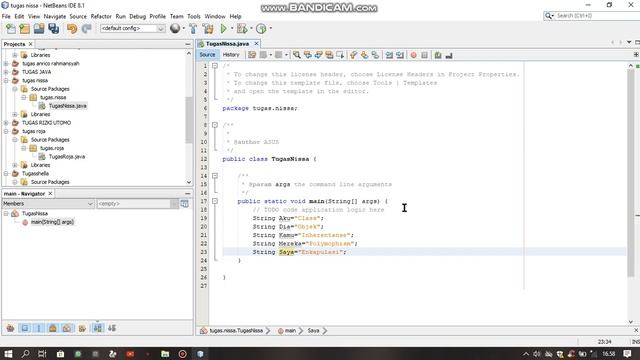Toggle Bookmark icon in editor toolbar
This screenshot has width=640, height=360.
click(x=375, y=55)
